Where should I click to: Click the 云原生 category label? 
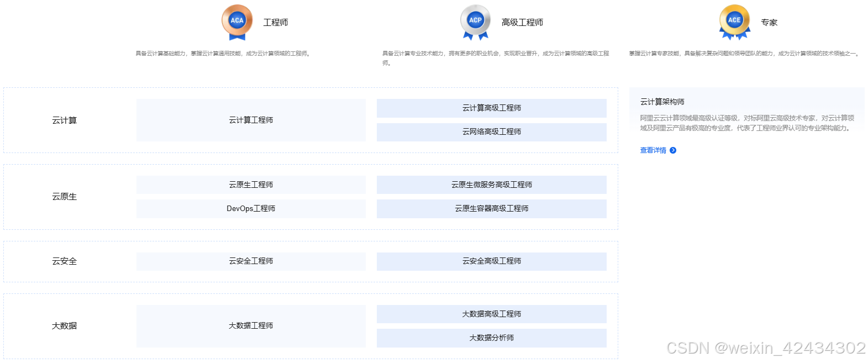pos(64,197)
